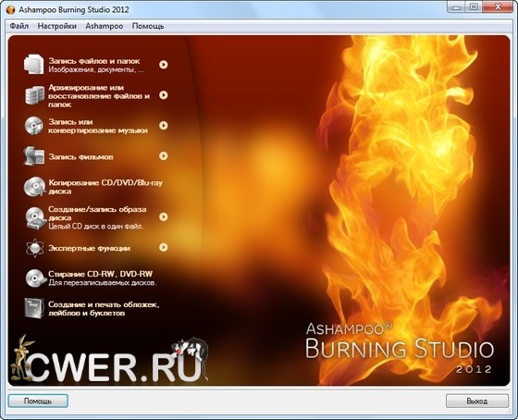Click subtitle Изображения, документы, ...
The height and width of the screenshot is (420, 518).
[96, 69]
